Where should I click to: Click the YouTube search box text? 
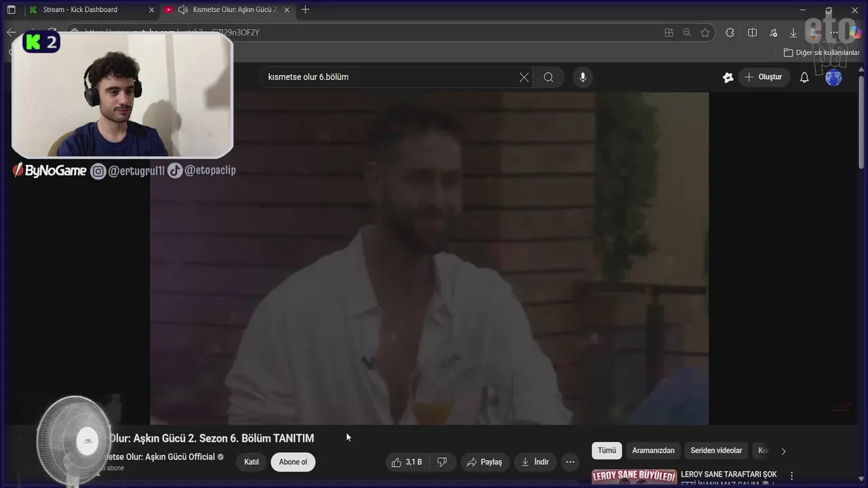click(308, 77)
